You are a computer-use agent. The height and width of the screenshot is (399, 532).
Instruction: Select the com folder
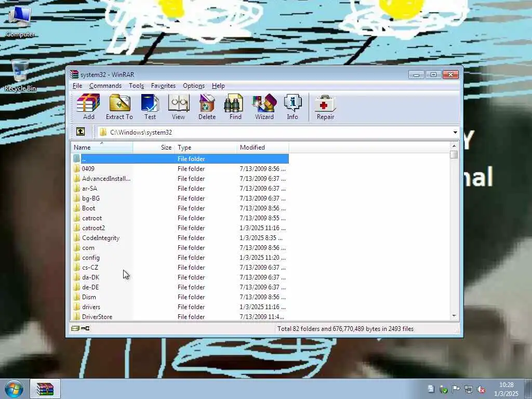coord(180,248)
